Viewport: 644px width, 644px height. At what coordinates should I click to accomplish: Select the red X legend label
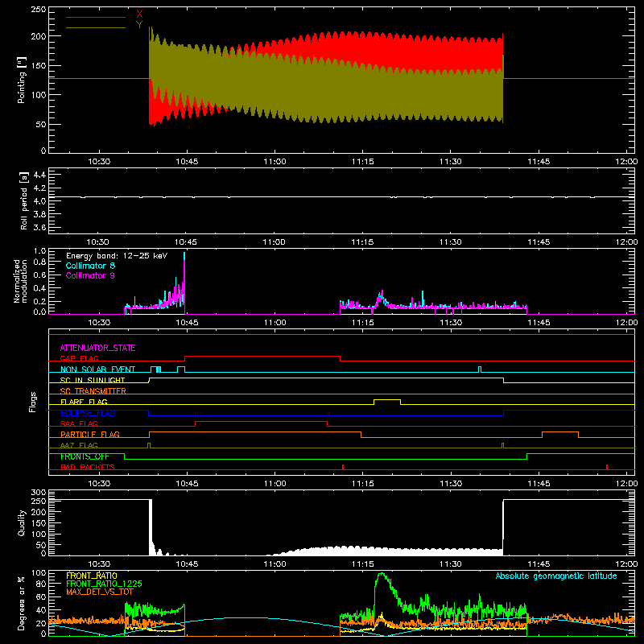pyautogui.click(x=139, y=14)
